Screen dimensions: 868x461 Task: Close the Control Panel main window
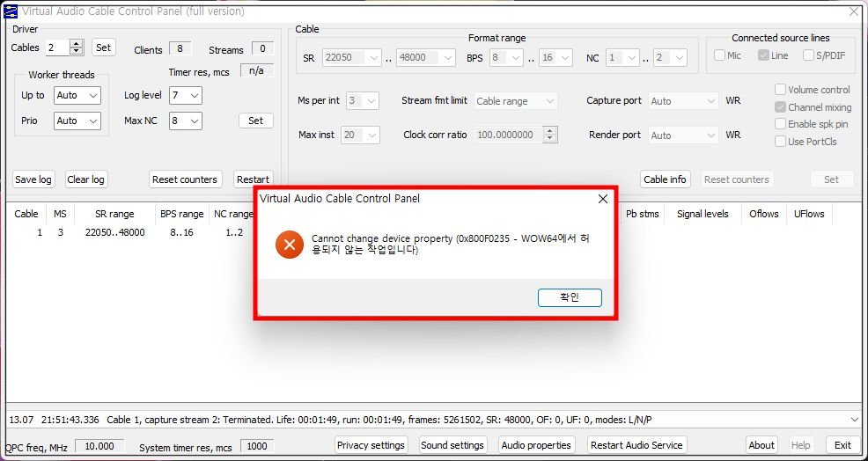coord(854,11)
